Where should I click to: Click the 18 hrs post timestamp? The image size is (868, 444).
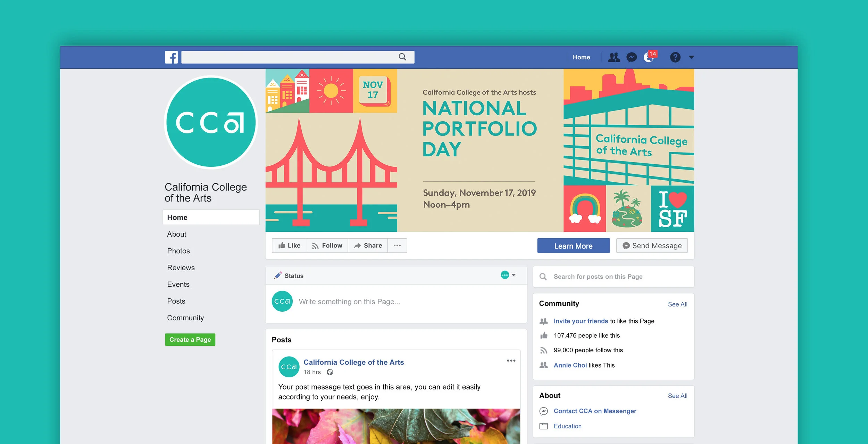tap(312, 372)
